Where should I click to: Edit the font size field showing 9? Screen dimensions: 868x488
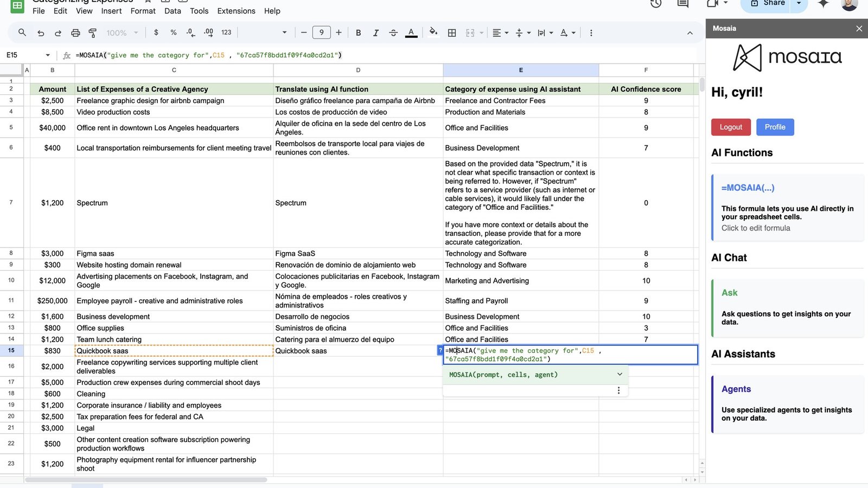321,33
